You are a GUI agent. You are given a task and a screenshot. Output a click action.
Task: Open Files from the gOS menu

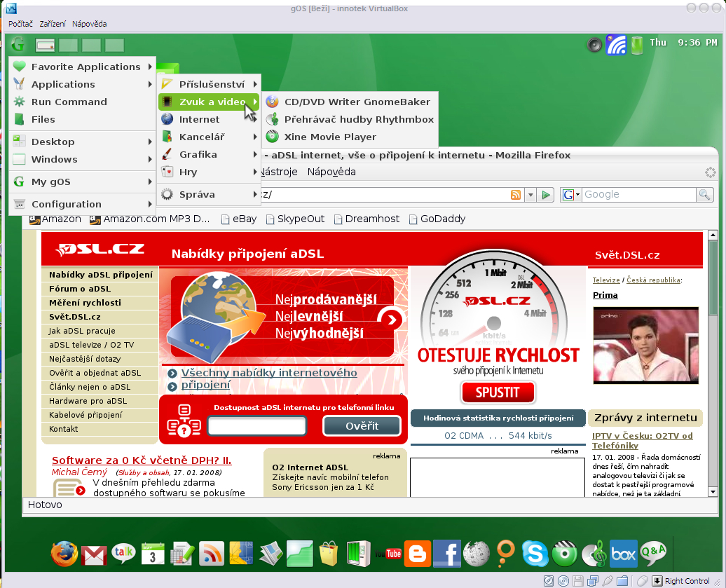click(x=83, y=119)
